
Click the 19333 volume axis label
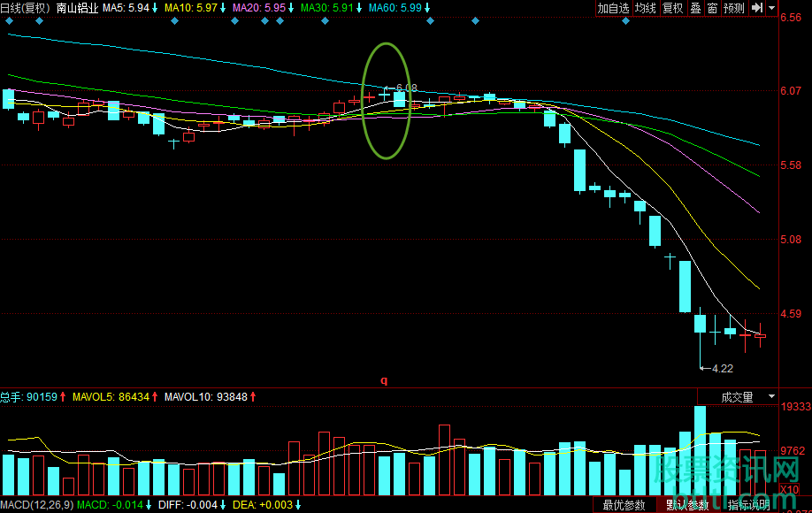(796, 407)
